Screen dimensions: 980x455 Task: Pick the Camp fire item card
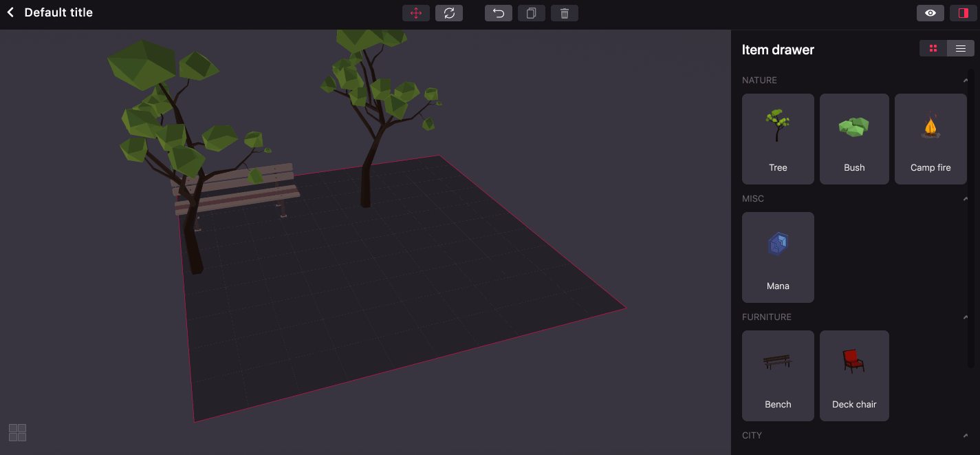click(930, 139)
